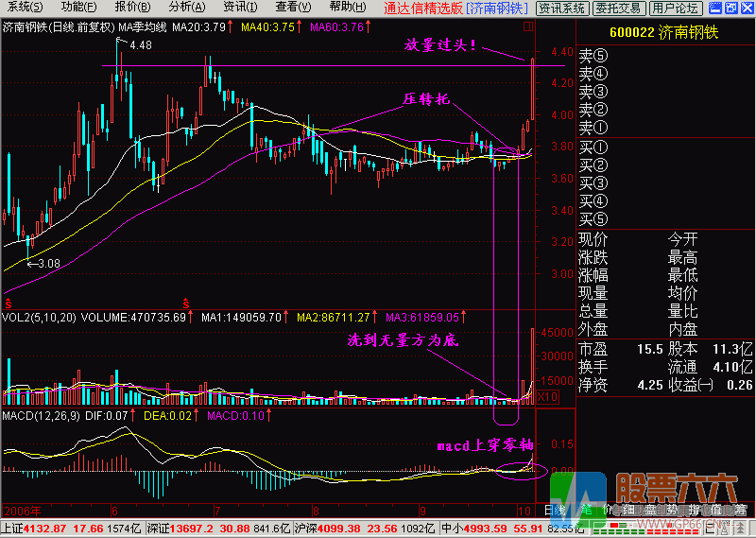Viewport: 756px width, 538px height.
Task: Open the 报价(B) menu
Action: point(132,8)
